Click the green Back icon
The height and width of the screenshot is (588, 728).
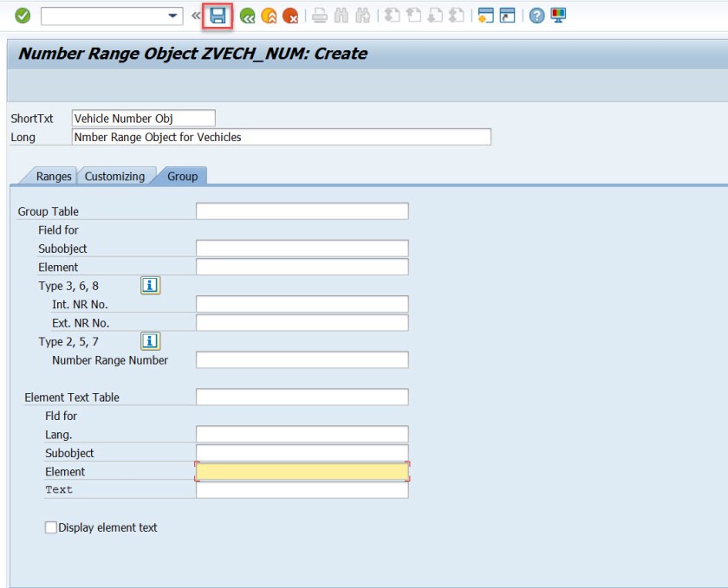(248, 16)
